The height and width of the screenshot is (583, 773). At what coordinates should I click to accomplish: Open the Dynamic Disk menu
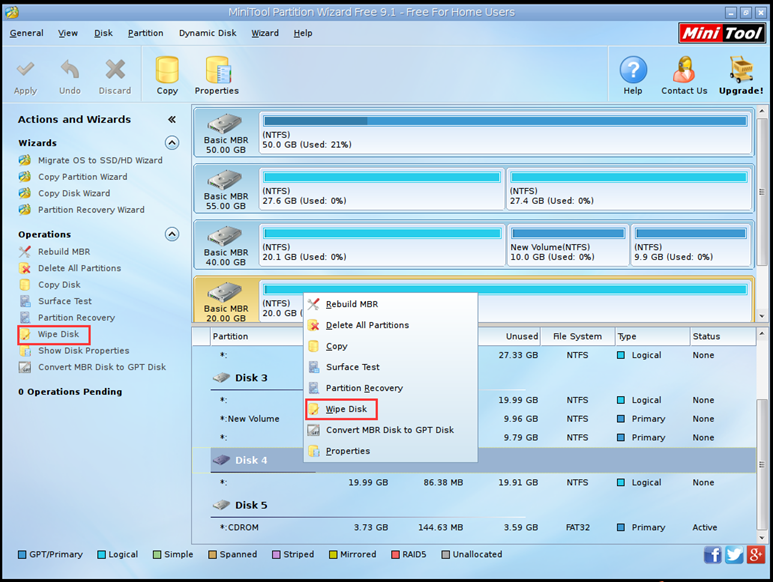208,33
